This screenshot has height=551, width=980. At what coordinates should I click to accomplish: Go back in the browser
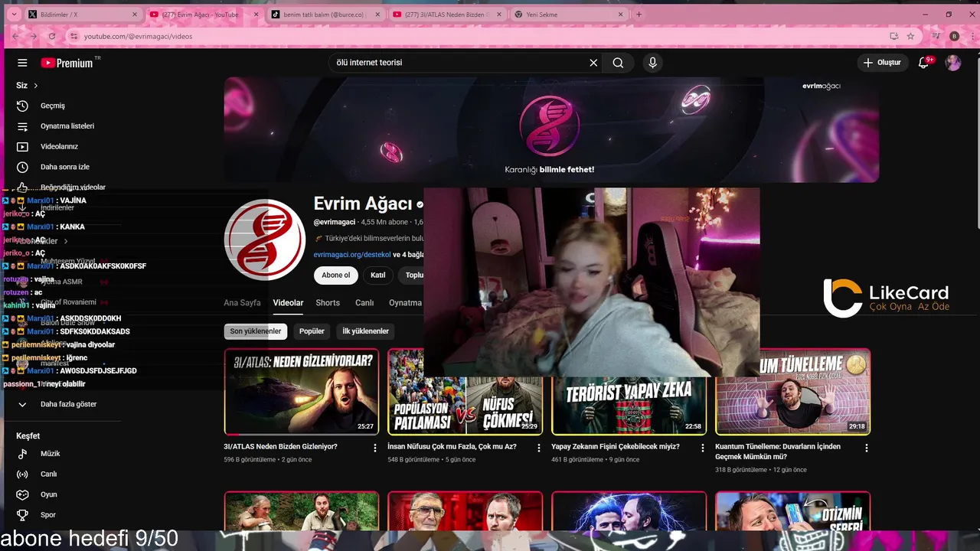click(15, 36)
